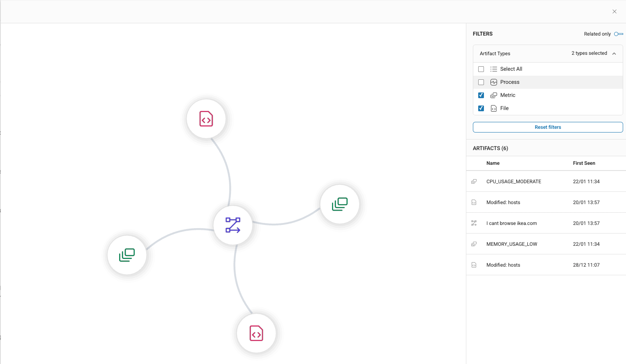Disable the File artifact type checkbox
The height and width of the screenshot is (364, 626).
[x=481, y=108]
